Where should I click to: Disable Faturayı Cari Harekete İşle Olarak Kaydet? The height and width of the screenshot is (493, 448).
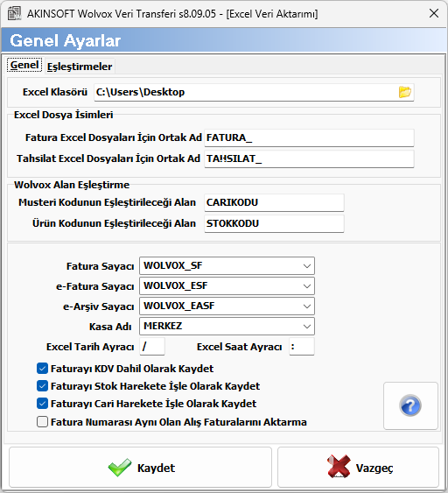(x=42, y=404)
